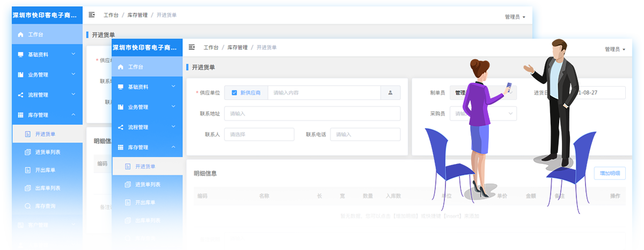Screen dimensions: 644x250
Task: Click the 流程管理 share icon in front sidebar
Action: click(x=120, y=127)
